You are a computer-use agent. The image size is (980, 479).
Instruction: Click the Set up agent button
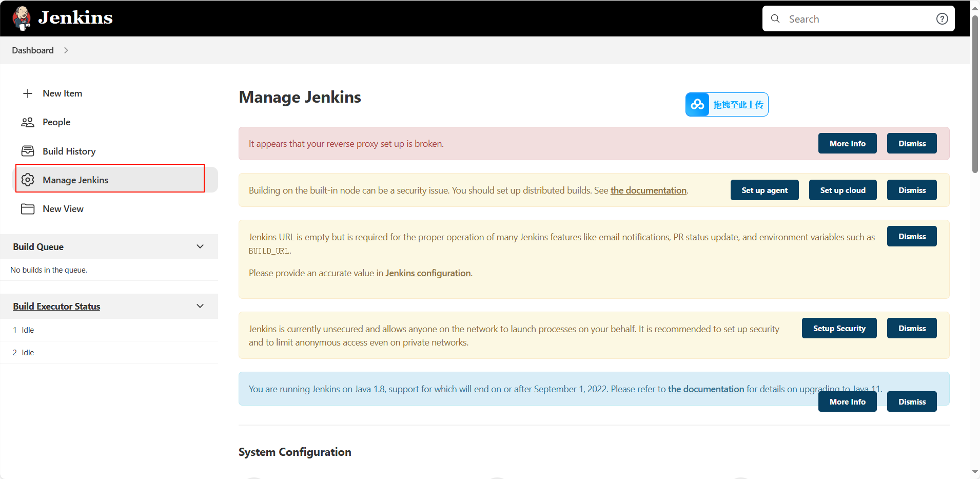point(765,190)
